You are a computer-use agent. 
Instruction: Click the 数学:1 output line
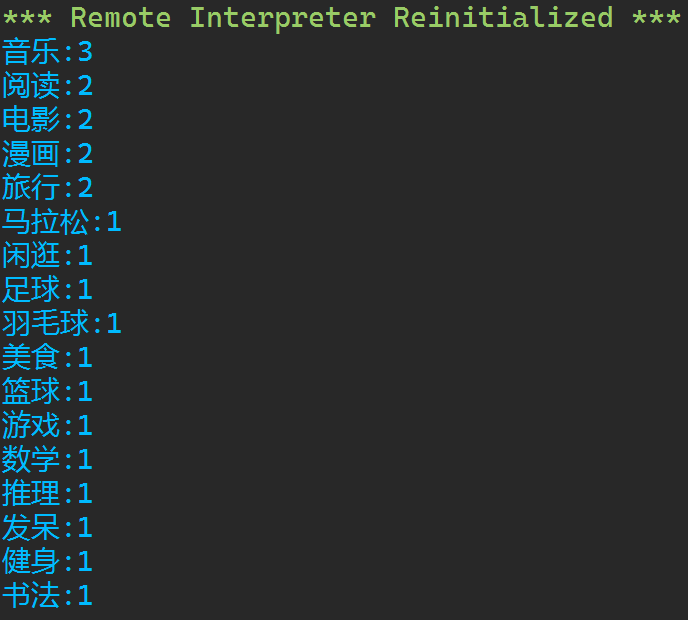47,460
